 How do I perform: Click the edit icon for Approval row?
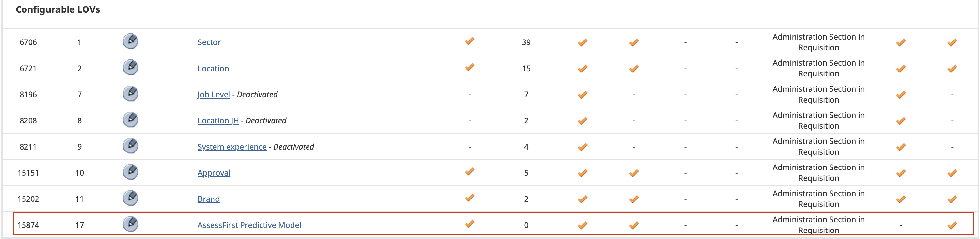point(131,172)
